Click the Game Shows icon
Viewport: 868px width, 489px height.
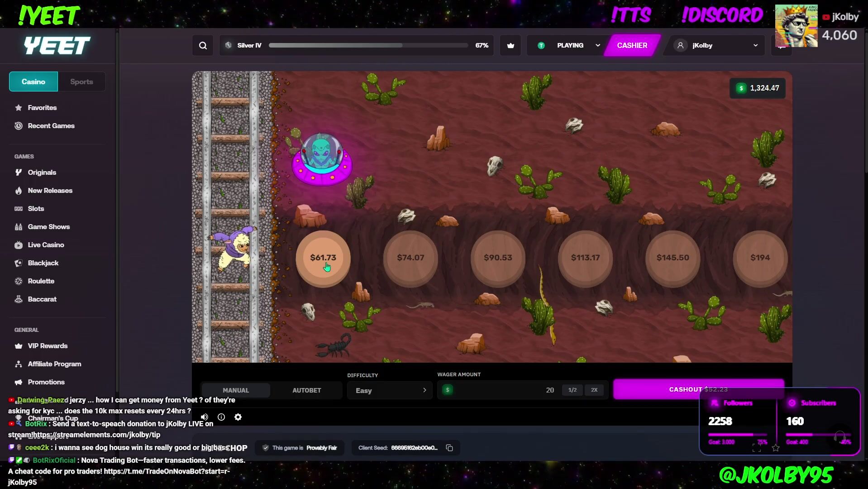click(x=19, y=227)
